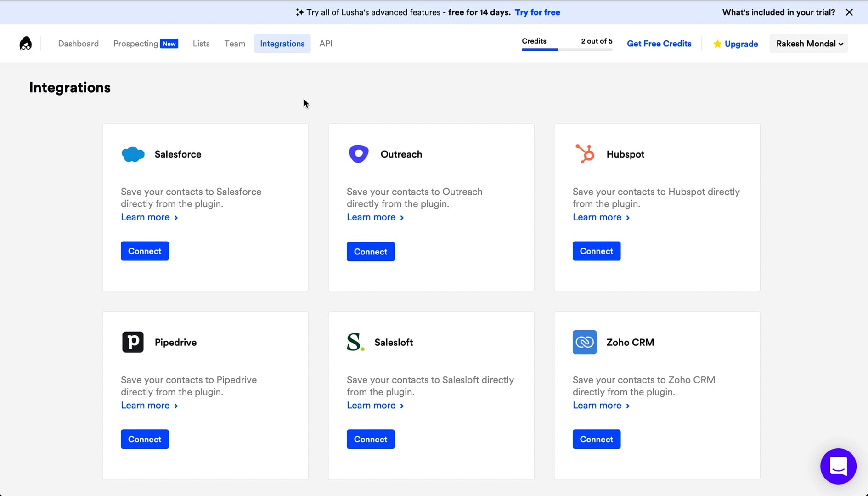Click the Credits usage progress bar

[567, 49]
